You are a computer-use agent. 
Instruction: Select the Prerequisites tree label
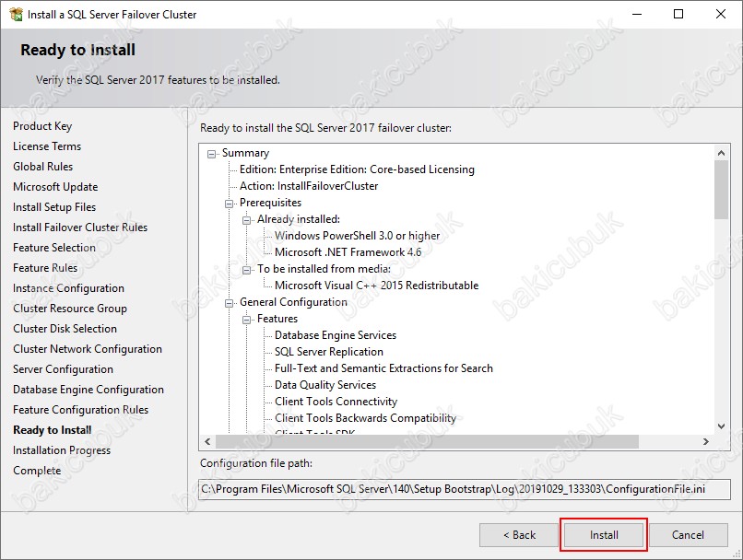point(271,203)
